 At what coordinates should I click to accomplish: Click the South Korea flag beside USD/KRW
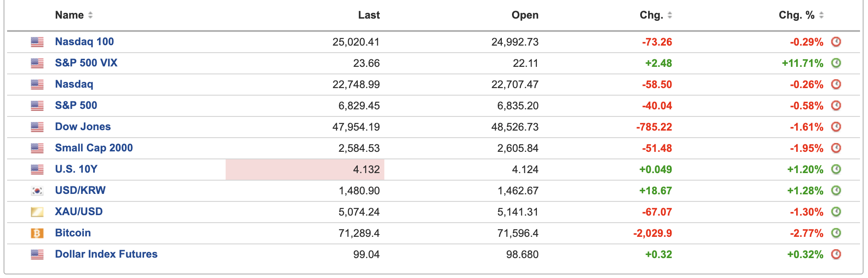tap(37, 191)
